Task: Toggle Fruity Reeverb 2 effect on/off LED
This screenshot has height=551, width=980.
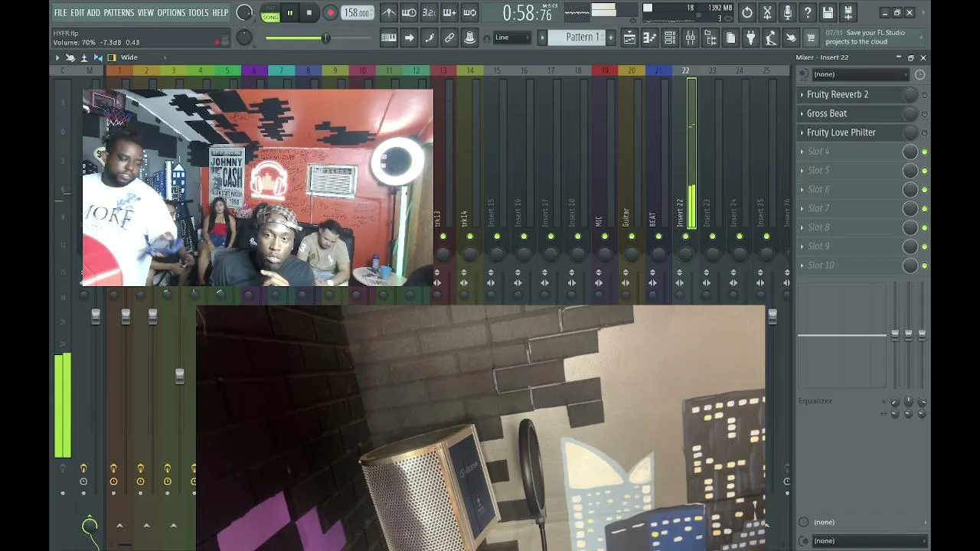Action: pos(924,95)
